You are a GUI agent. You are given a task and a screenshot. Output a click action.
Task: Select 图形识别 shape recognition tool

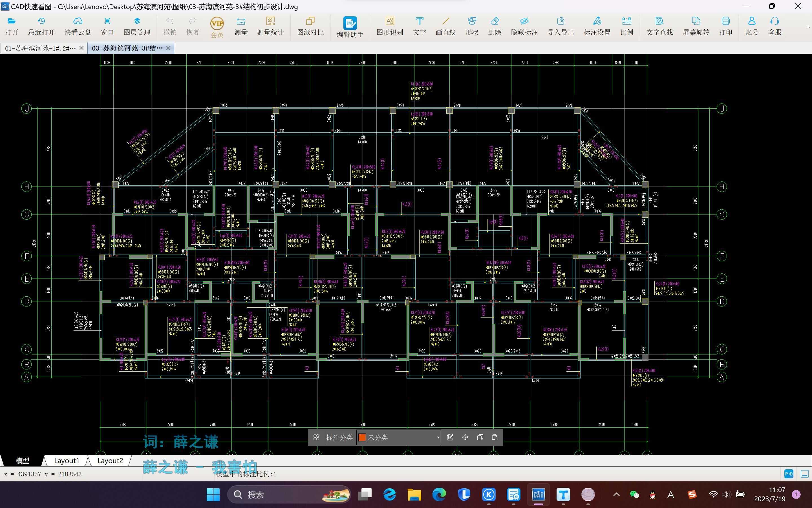(x=390, y=26)
